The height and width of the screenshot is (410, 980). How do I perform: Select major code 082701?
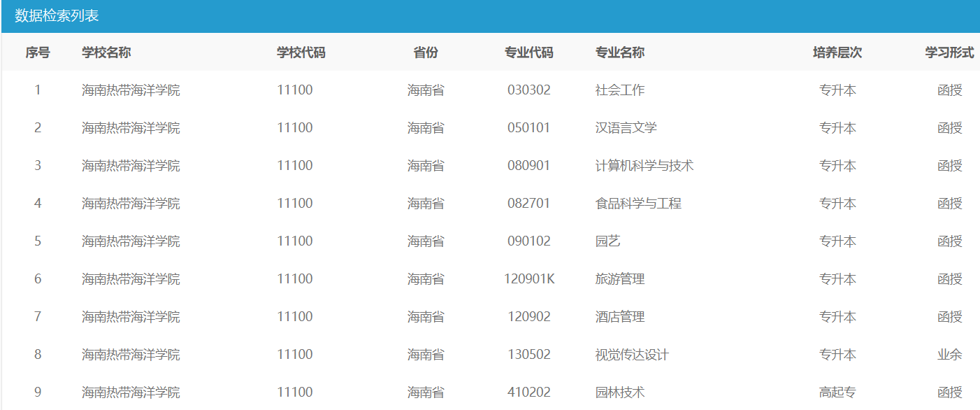[x=529, y=204]
